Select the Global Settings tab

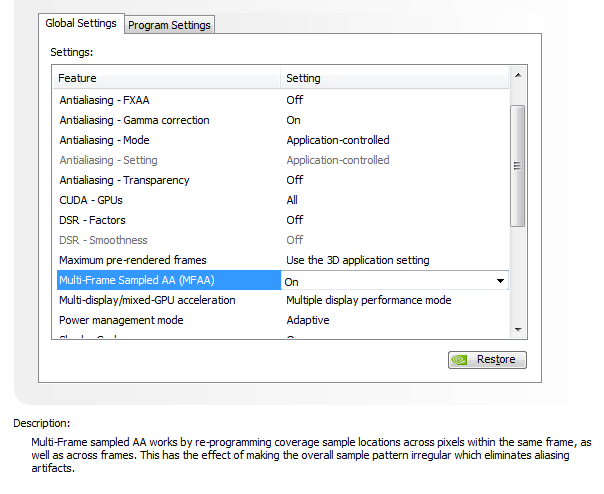(x=81, y=23)
